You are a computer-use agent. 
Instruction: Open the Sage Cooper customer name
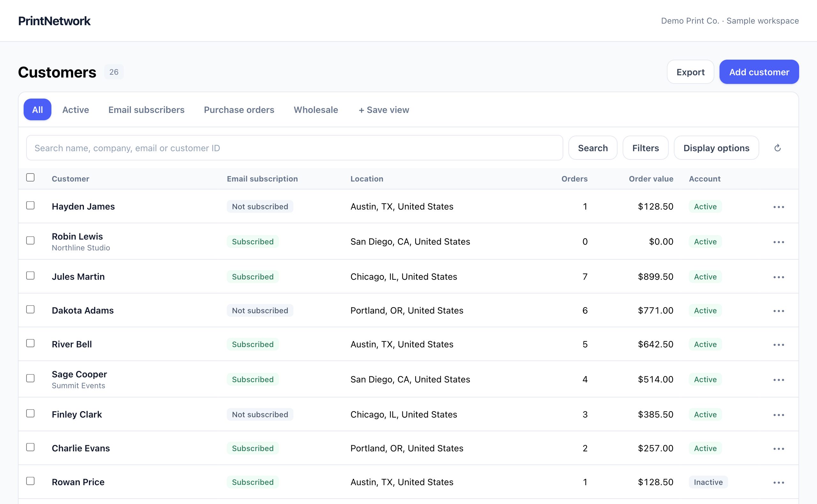tap(79, 374)
